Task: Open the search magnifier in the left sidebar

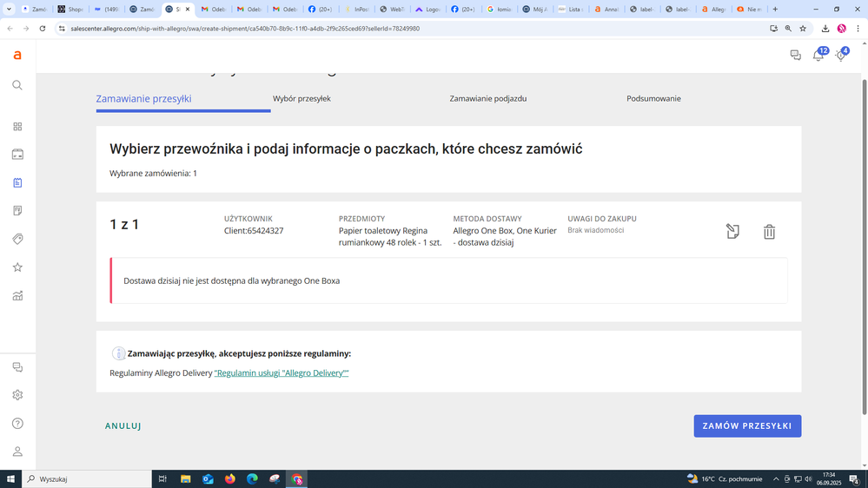Action: point(17,85)
